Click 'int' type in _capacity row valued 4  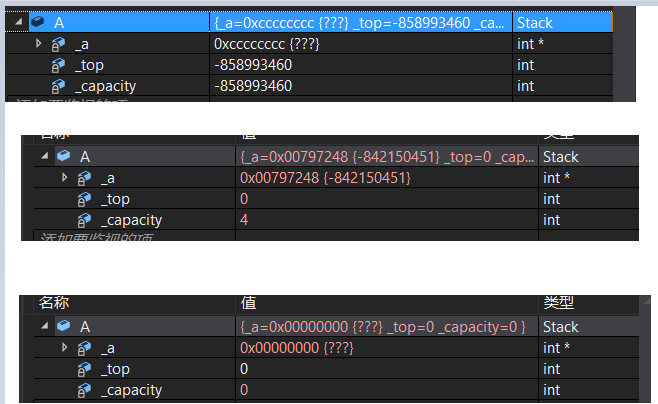[551, 220]
